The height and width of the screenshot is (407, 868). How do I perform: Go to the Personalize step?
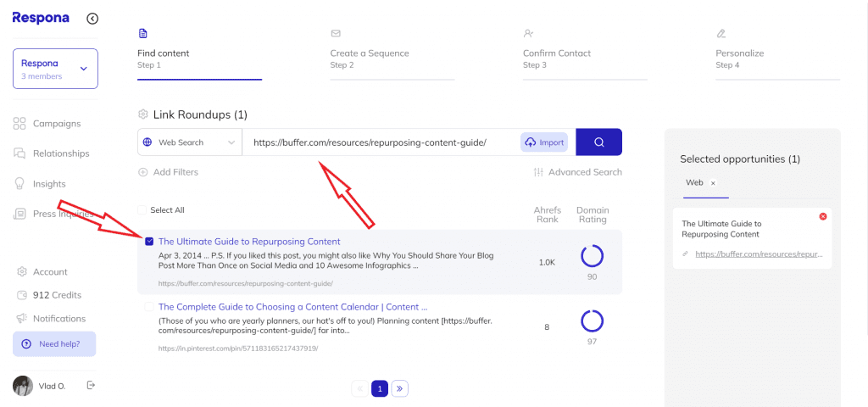[x=739, y=53]
